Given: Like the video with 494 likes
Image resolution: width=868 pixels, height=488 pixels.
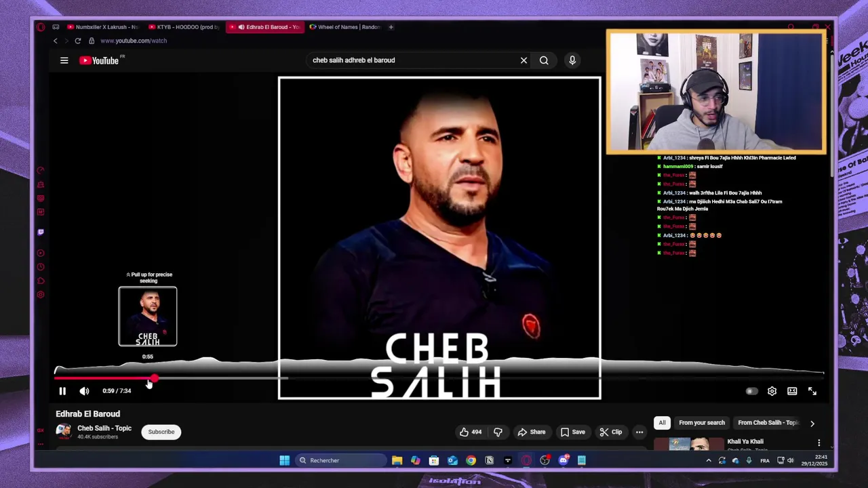Looking at the screenshot, I should (470, 432).
